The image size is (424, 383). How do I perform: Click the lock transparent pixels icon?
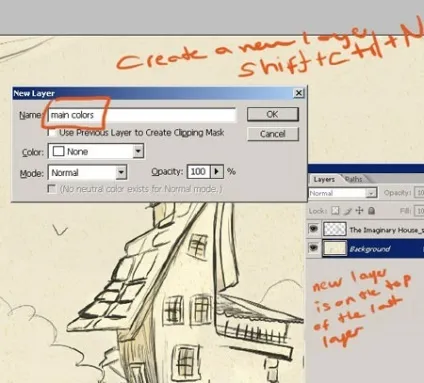pos(336,211)
